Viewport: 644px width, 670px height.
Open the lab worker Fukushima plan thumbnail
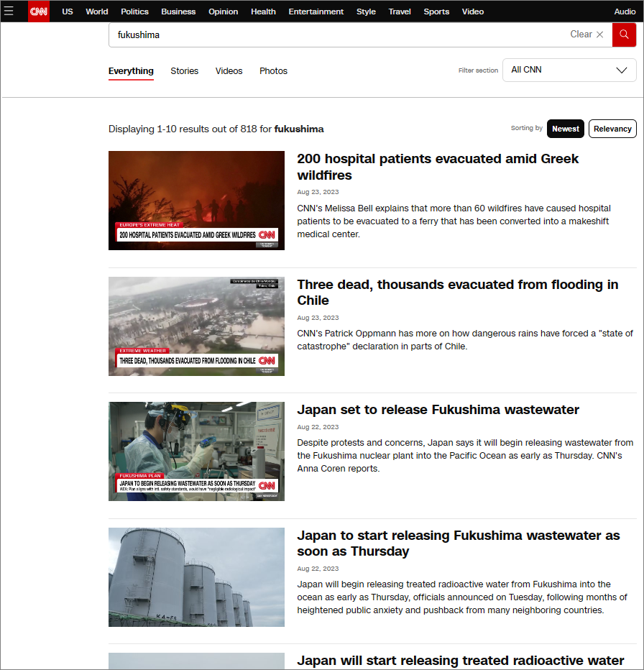coord(196,451)
